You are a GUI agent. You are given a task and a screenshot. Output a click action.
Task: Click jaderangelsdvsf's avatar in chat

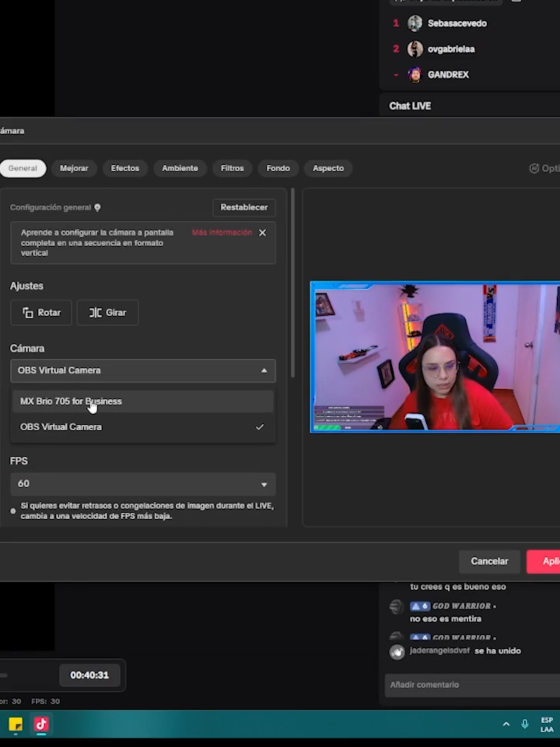point(397,652)
